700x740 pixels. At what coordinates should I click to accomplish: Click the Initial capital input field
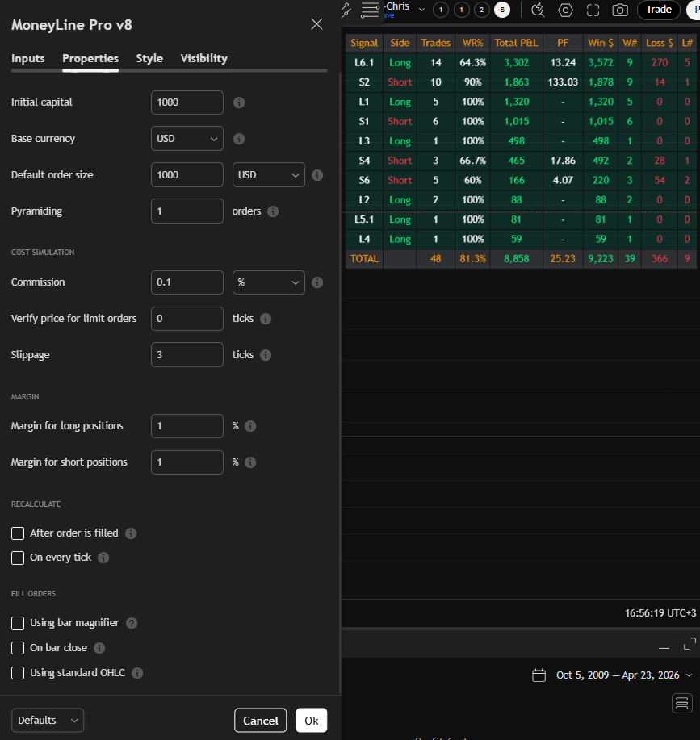[187, 102]
